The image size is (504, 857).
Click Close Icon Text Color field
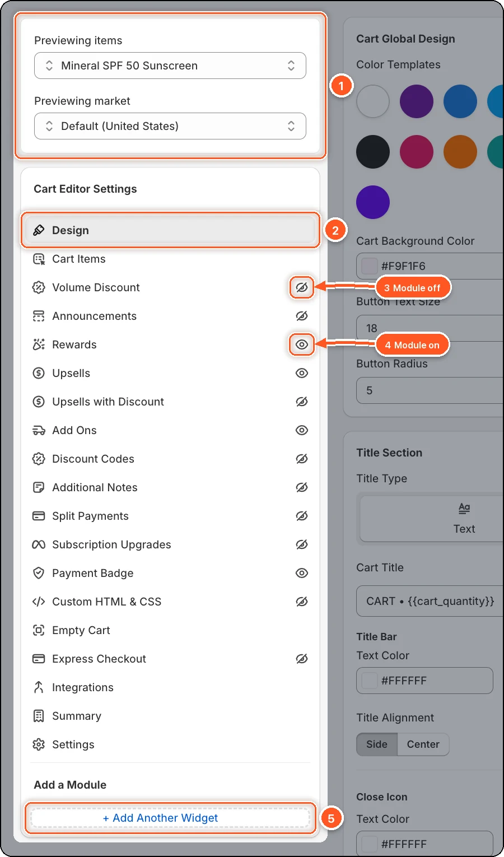click(x=425, y=844)
